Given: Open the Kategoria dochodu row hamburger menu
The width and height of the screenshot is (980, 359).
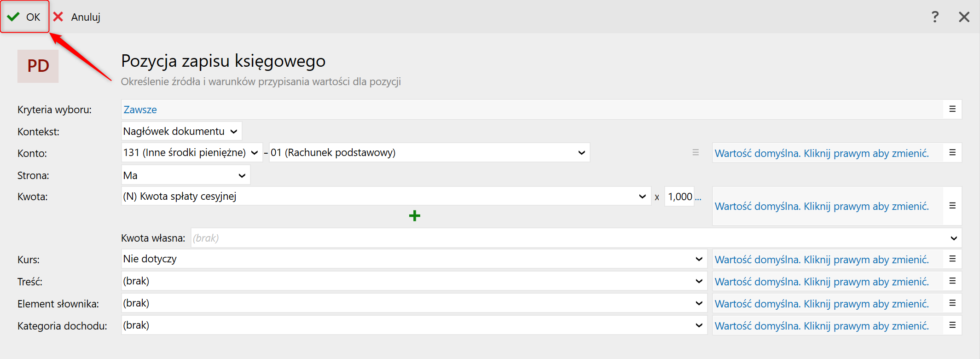Looking at the screenshot, I should (952, 325).
